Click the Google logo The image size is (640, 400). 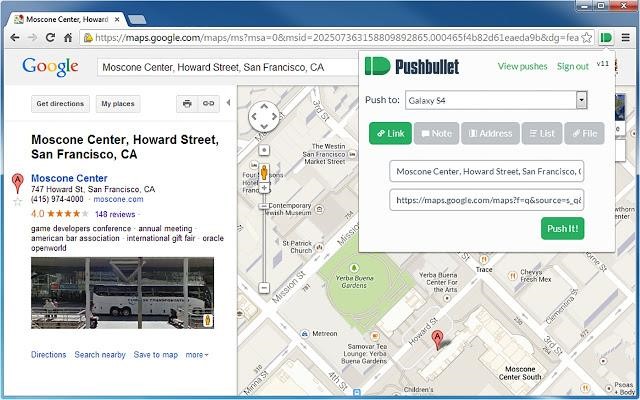pyautogui.click(x=51, y=67)
